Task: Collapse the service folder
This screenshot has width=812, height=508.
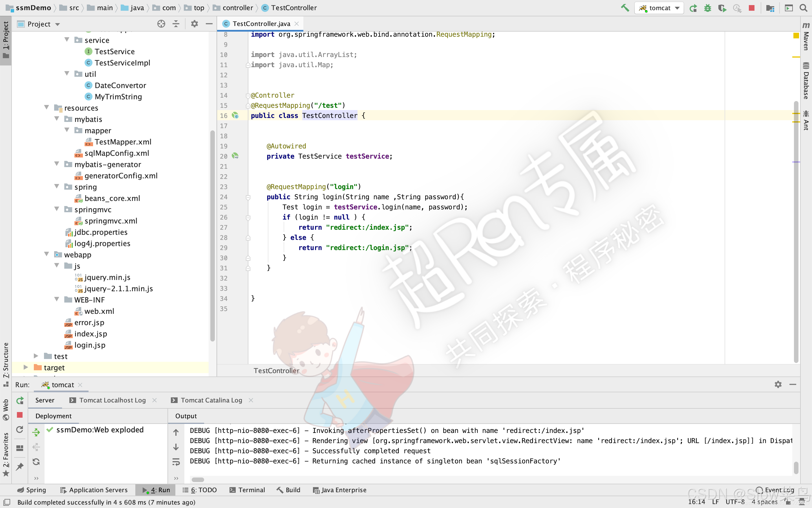Action: coord(67,40)
